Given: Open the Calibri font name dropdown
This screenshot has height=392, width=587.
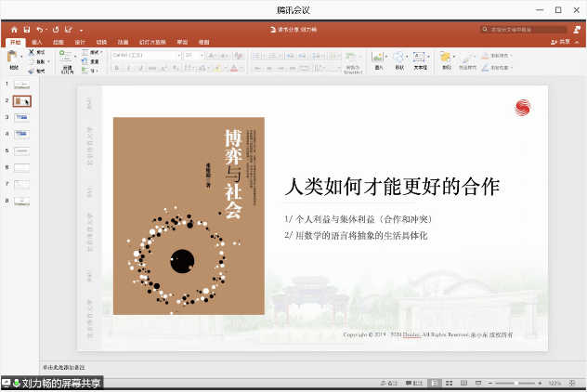Looking at the screenshot, I should (x=145, y=55).
